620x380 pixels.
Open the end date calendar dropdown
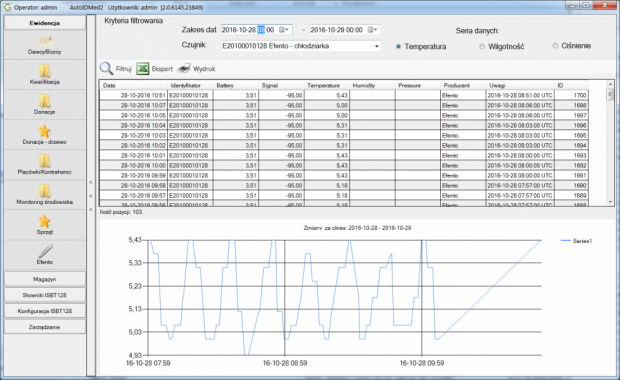point(373,30)
